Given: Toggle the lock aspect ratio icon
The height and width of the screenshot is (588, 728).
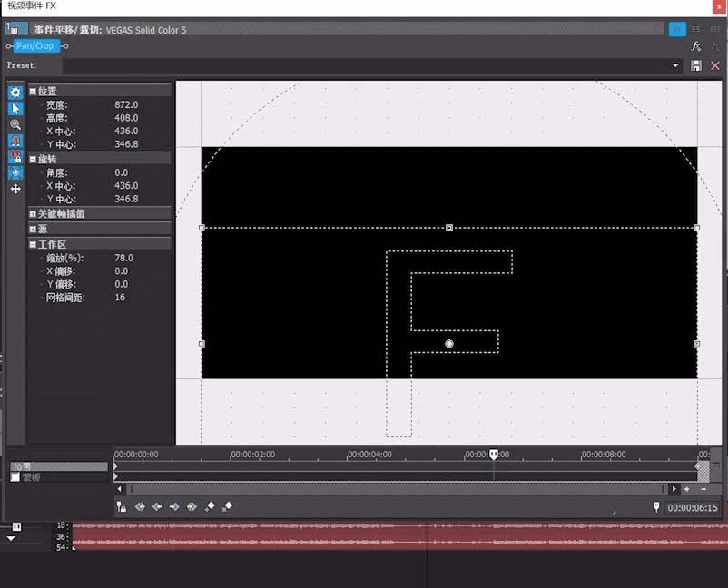Looking at the screenshot, I should tap(15, 157).
